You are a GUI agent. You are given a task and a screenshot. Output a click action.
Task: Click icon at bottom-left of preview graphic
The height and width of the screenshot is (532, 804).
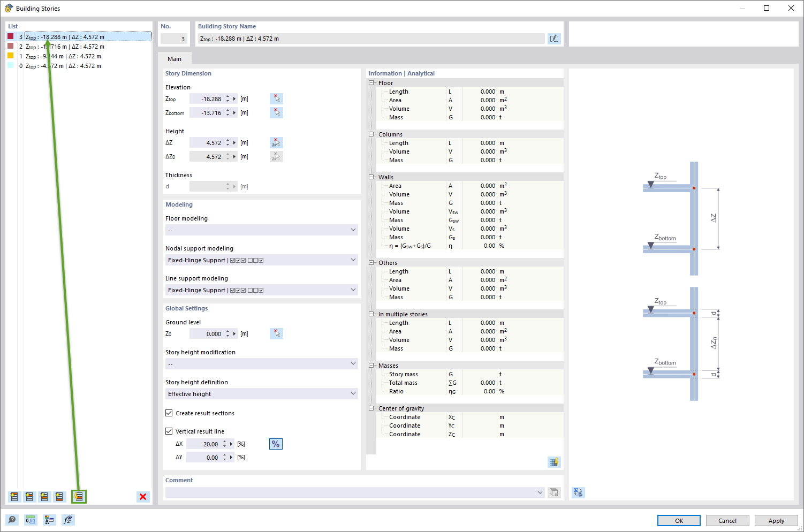pyautogui.click(x=578, y=492)
